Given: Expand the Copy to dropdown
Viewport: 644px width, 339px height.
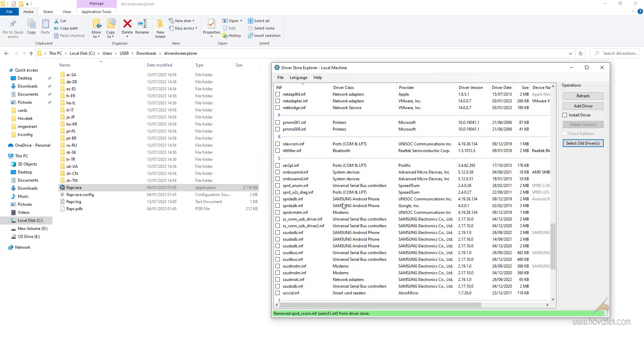Looking at the screenshot, I should [110, 35].
